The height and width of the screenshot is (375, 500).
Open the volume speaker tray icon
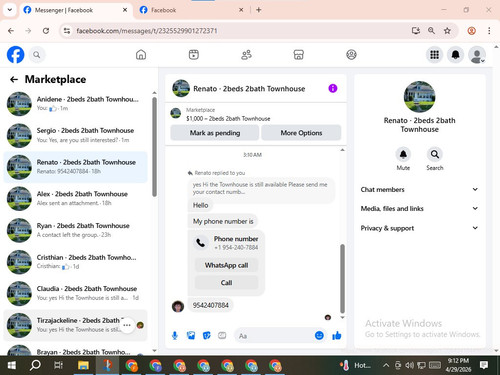(x=410, y=365)
